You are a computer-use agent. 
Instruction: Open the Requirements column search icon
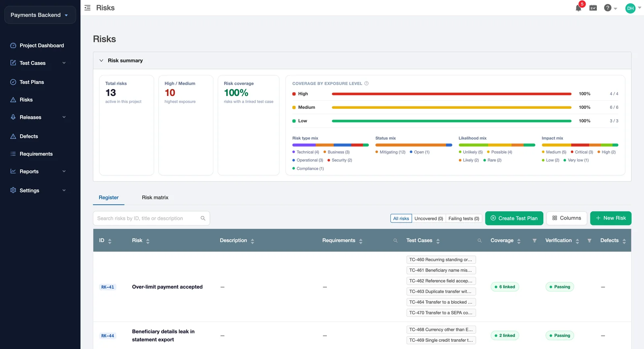[x=395, y=241]
